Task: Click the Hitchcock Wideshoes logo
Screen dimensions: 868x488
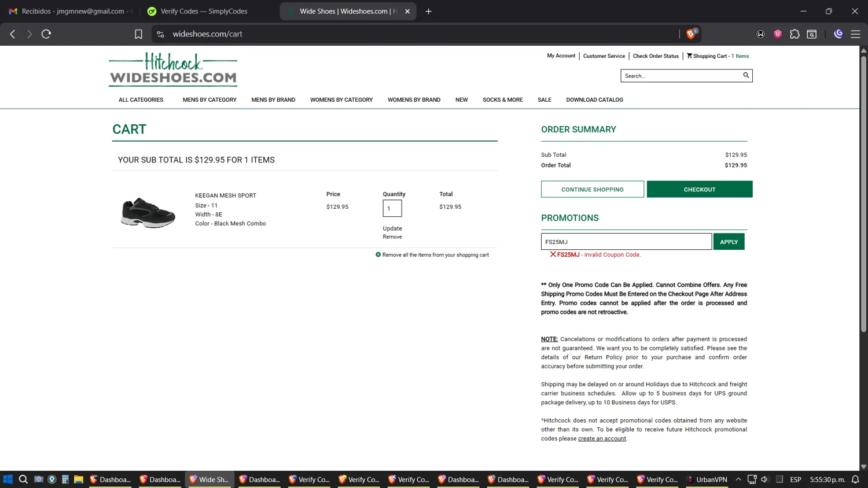Action: [x=173, y=69]
